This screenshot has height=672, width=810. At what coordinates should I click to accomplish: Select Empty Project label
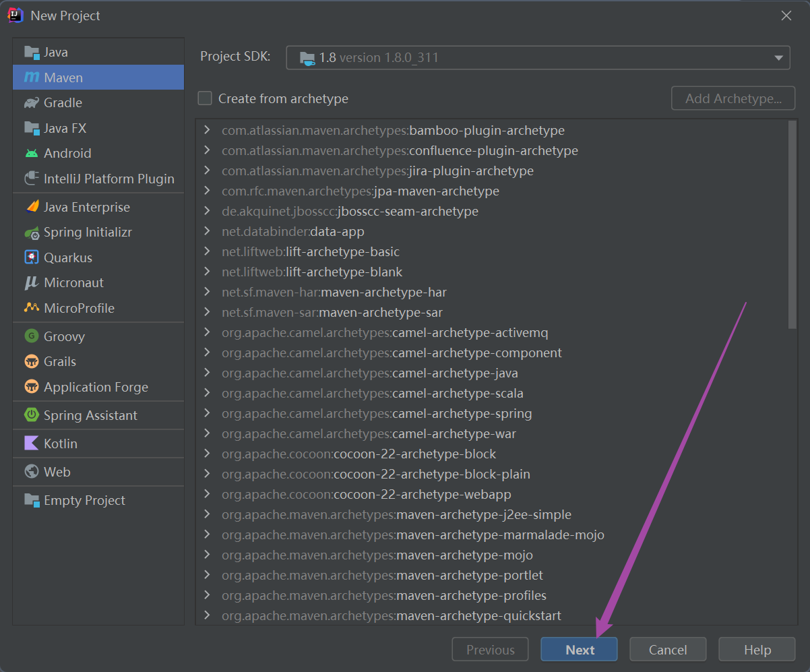tap(84, 500)
